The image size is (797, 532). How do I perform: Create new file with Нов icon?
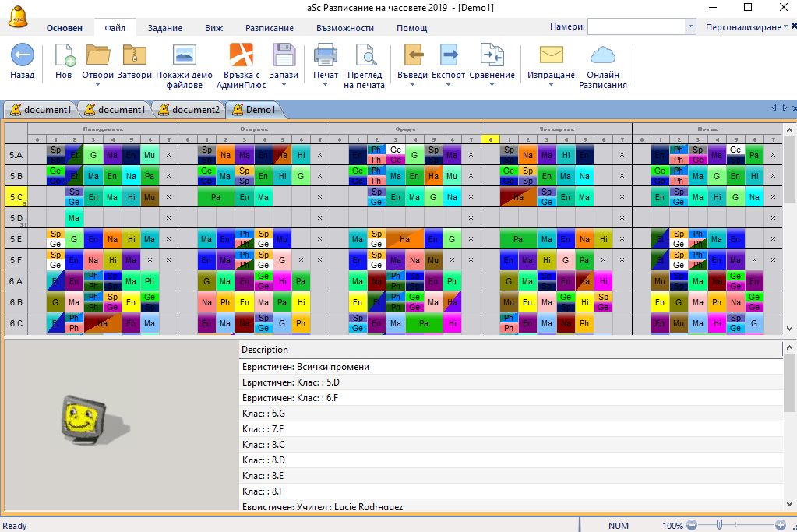tap(64, 56)
